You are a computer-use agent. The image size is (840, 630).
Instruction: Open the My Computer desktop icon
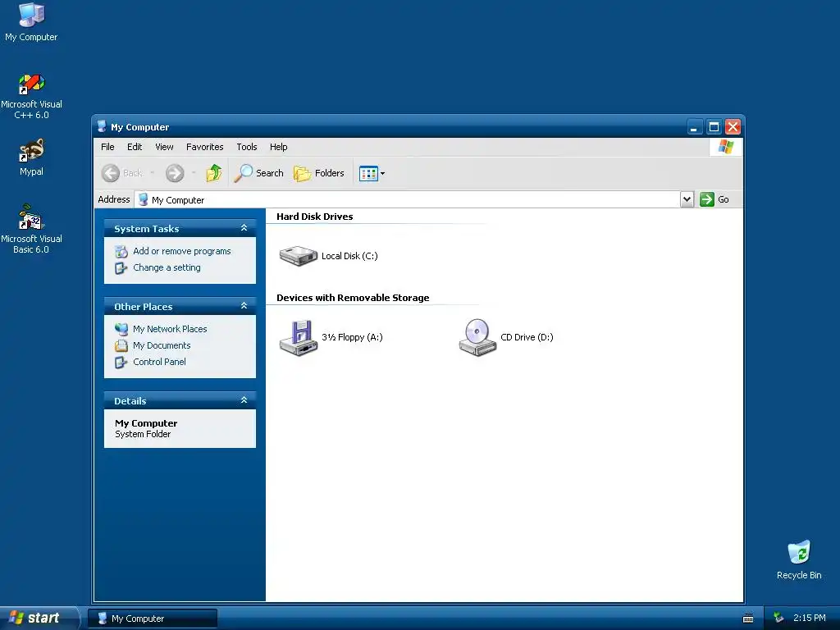click(31, 21)
